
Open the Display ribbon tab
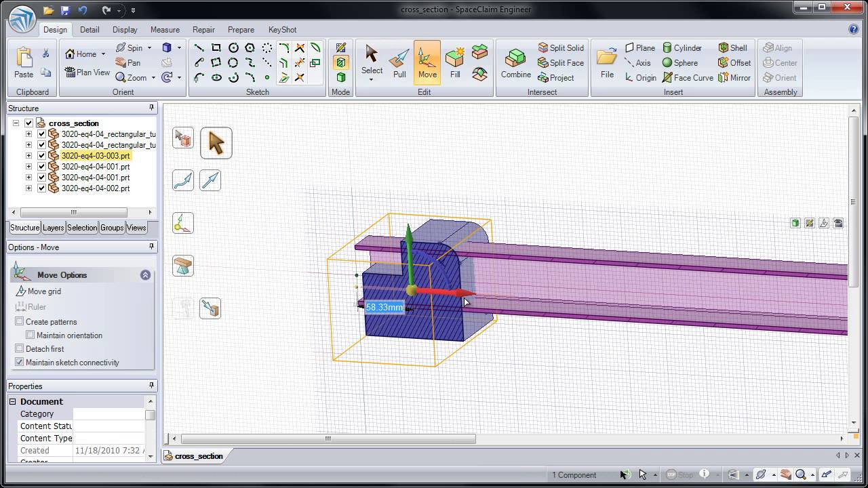click(x=125, y=29)
